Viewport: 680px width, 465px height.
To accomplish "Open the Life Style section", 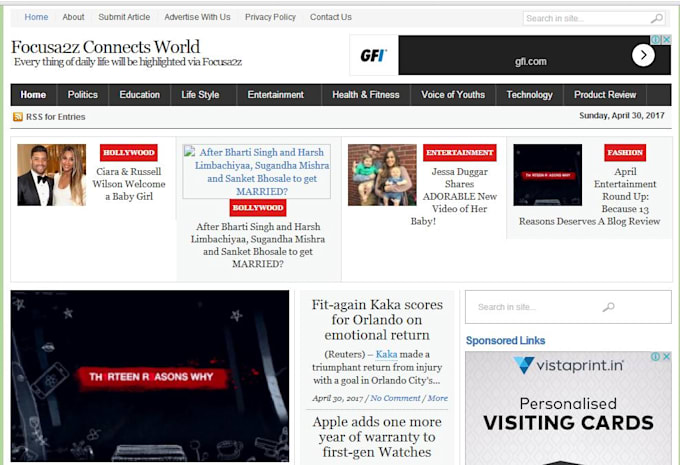I will coord(200,95).
